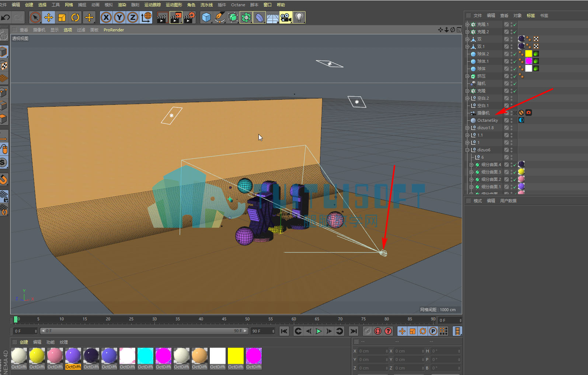This screenshot has height=375, width=588.
Task: Collapse the dizuo6 object group
Action: click(467, 150)
